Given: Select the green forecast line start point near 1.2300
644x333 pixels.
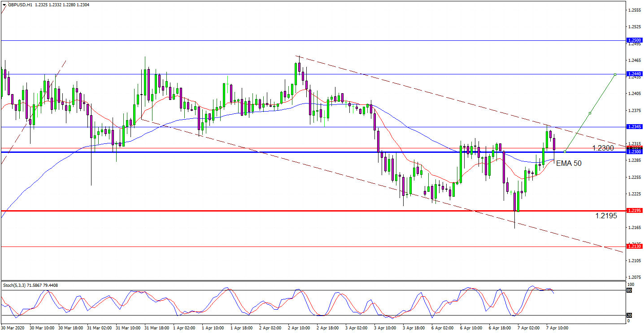Looking at the screenshot, I should 565,152.
